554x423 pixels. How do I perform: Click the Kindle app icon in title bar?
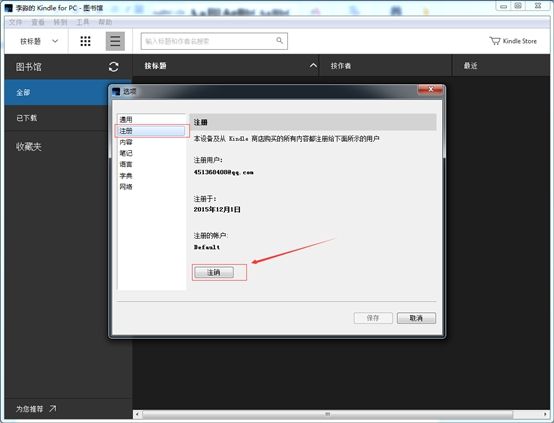[8, 7]
